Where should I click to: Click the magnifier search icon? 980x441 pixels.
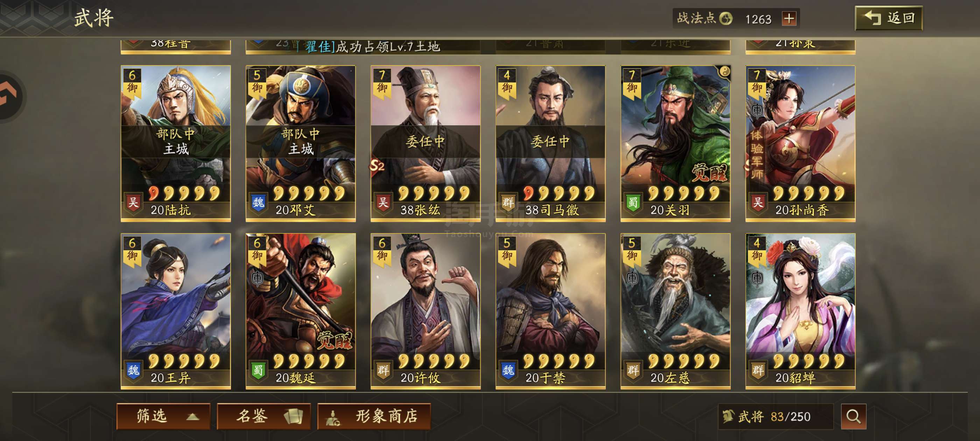[x=853, y=416]
